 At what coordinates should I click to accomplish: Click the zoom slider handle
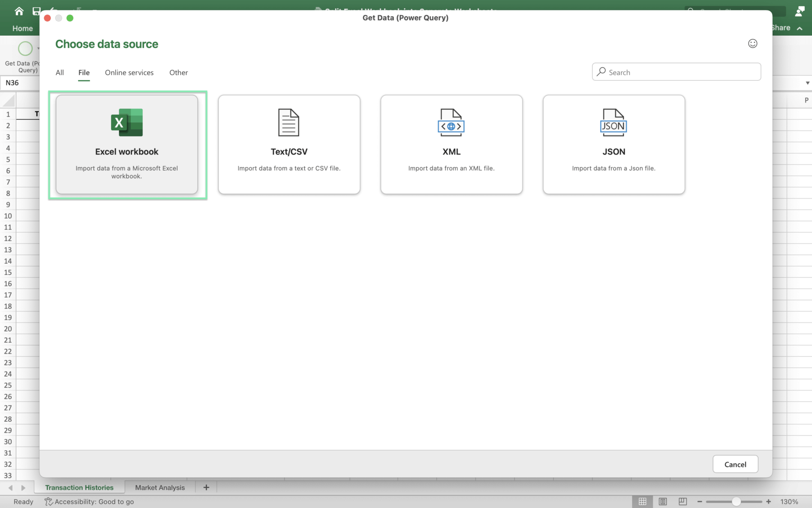[736, 502]
